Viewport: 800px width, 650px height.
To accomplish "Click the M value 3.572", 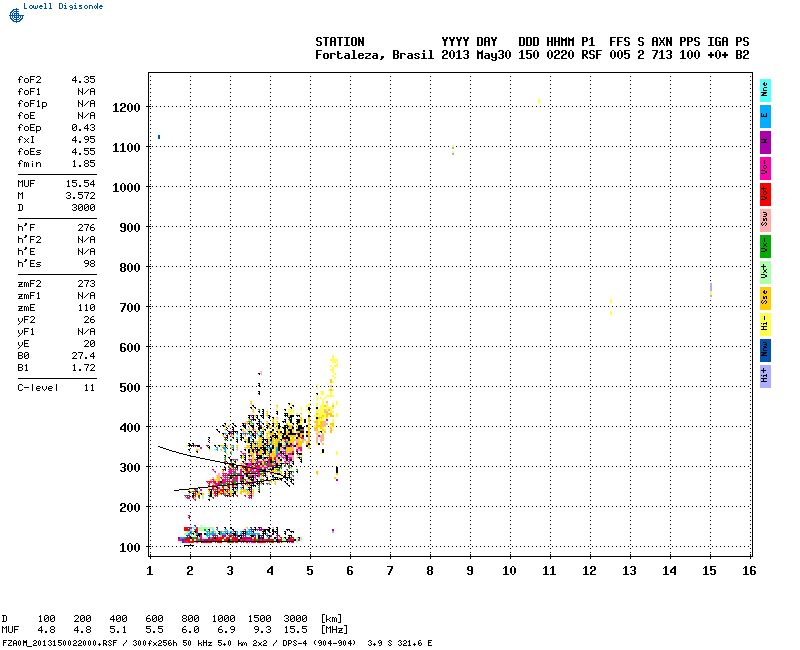I will [81, 195].
